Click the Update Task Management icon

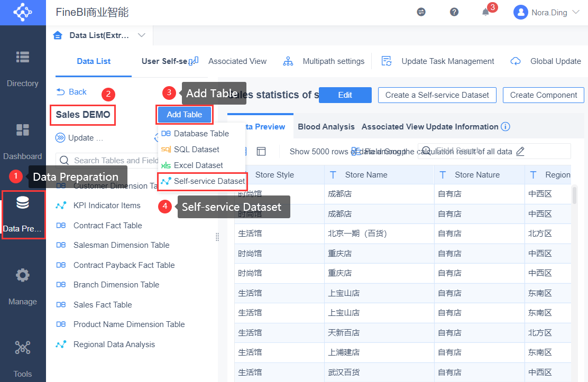point(387,61)
